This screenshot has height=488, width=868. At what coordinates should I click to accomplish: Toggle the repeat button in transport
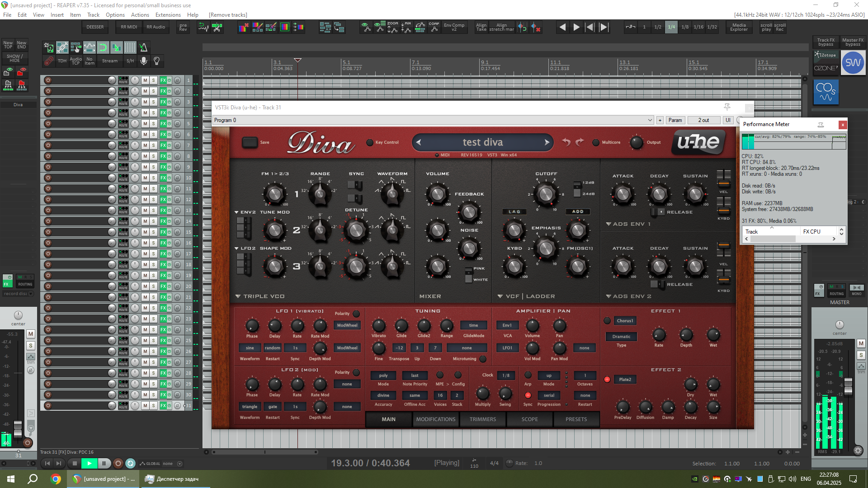click(x=130, y=464)
